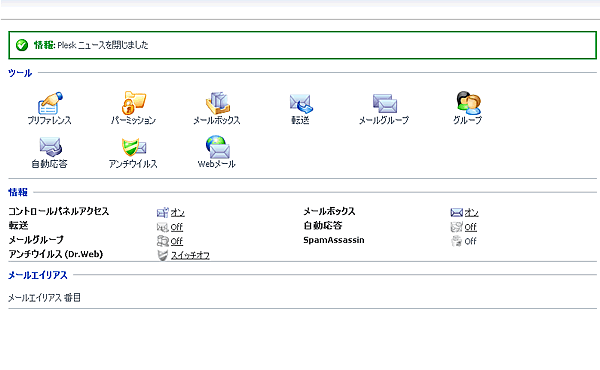This screenshot has width=600, height=370.
Task: Click the SpamAssassin status icon
Action: (457, 241)
